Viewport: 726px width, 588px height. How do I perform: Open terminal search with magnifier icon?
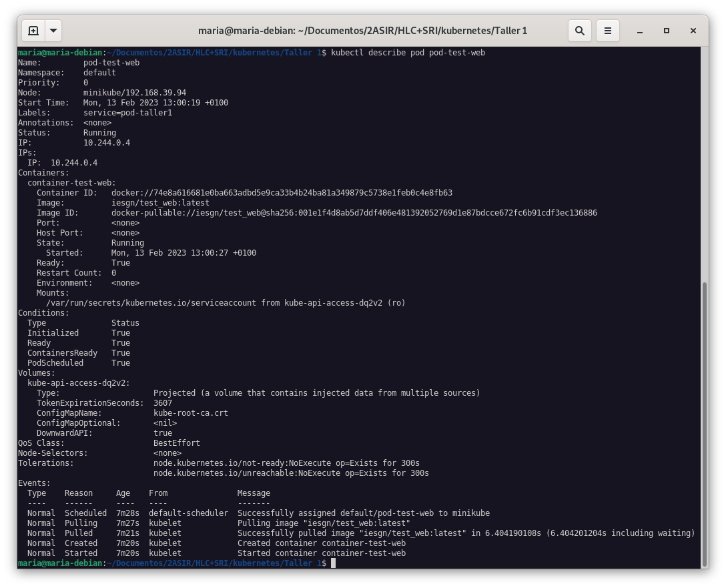coord(580,31)
